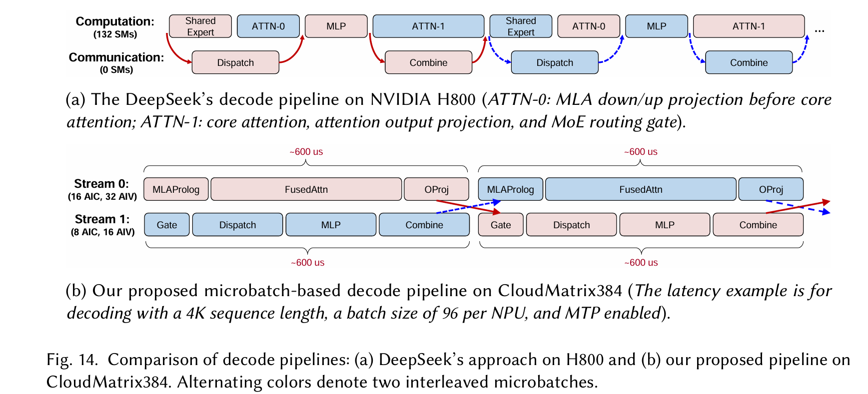The width and height of the screenshot is (868, 394).
Task: Select the pink Combine block in Stream 1
Action: coord(758,225)
